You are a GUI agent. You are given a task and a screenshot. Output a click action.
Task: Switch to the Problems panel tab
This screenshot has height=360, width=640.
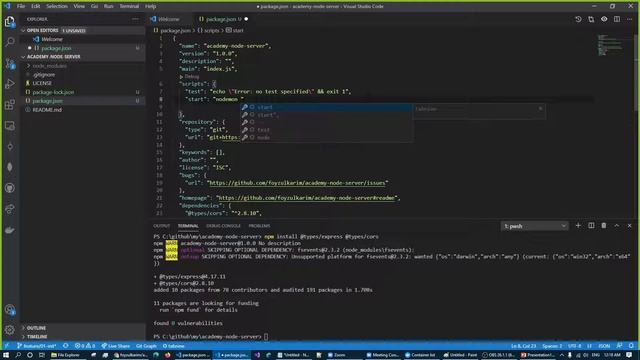click(259, 226)
